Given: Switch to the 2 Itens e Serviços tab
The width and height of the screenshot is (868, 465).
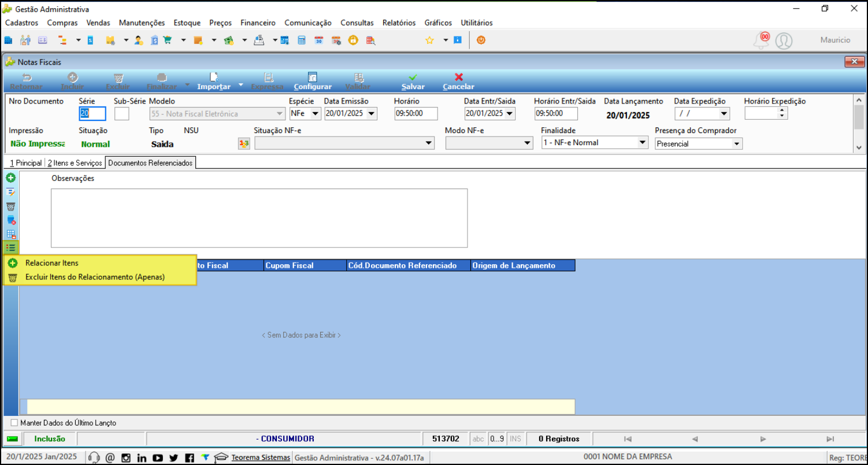Looking at the screenshot, I should (x=75, y=163).
